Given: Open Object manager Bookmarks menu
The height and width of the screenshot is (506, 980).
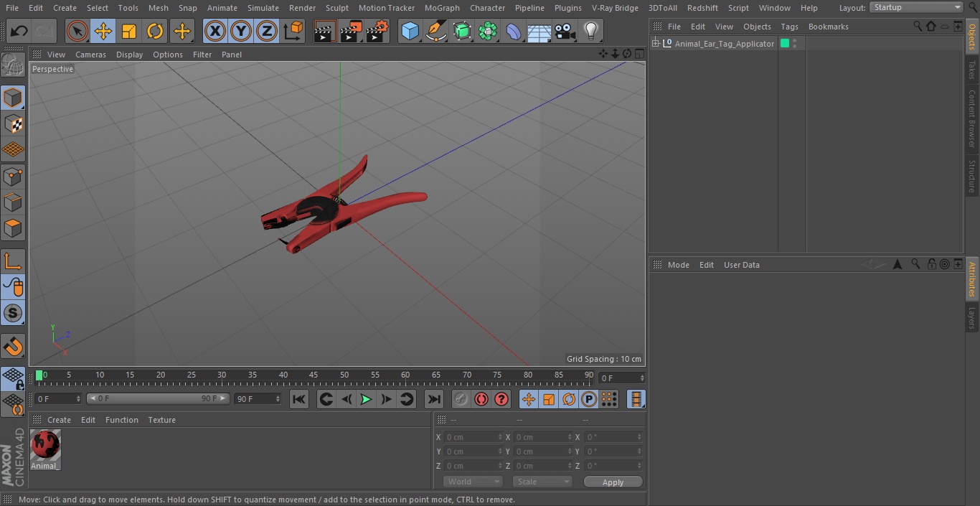Looking at the screenshot, I should point(828,27).
